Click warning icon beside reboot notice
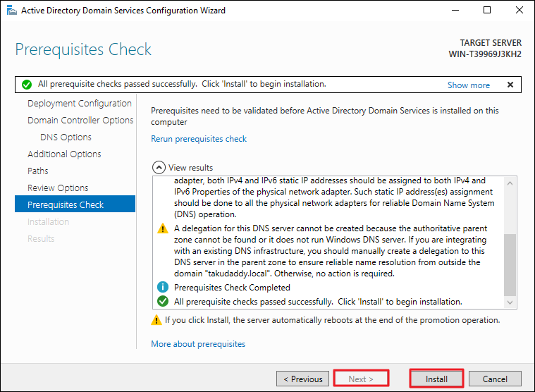The width and height of the screenshot is (535, 392). pos(156,320)
